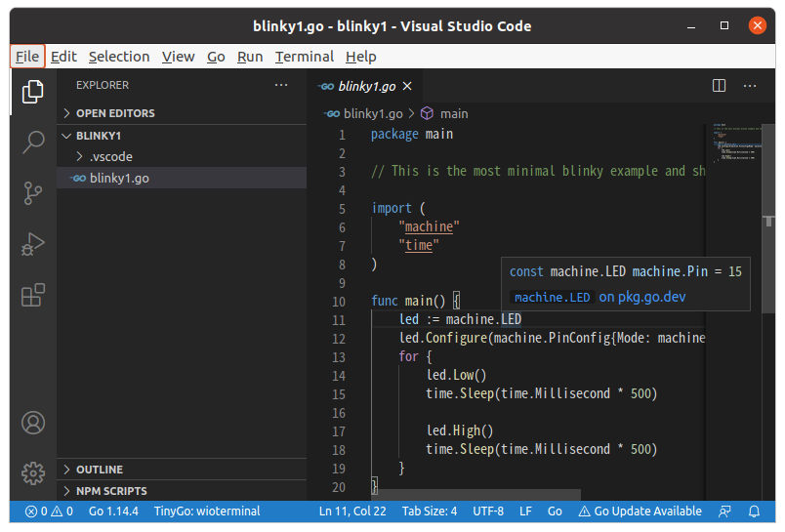Image resolution: width=785 pixels, height=532 pixels.
Task: Click the feedback icon in status bar
Action: (x=723, y=511)
